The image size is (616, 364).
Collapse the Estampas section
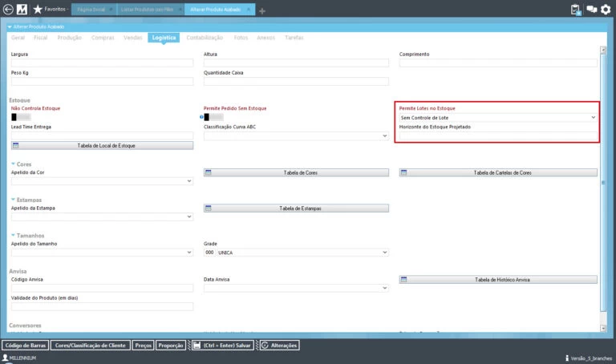14,200
